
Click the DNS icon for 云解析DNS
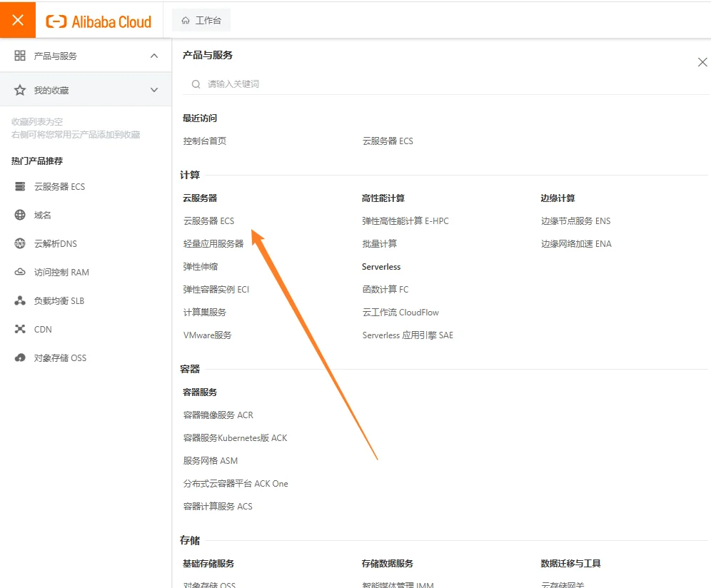point(20,243)
